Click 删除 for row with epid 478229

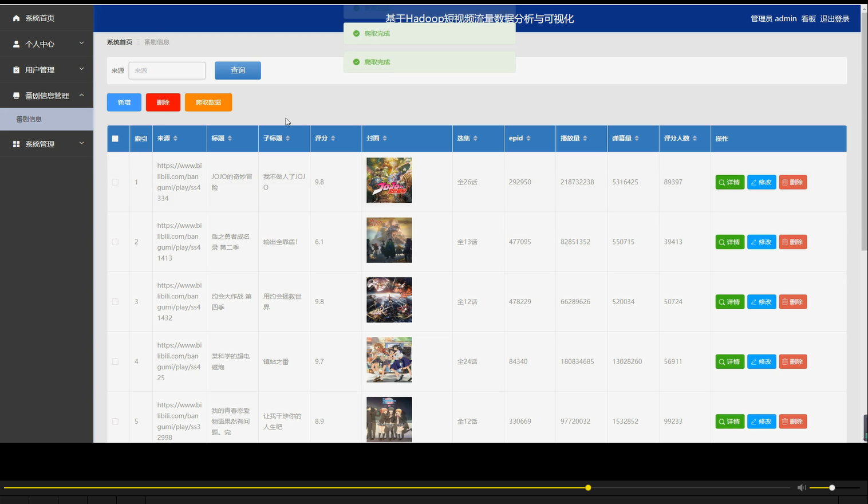point(793,302)
